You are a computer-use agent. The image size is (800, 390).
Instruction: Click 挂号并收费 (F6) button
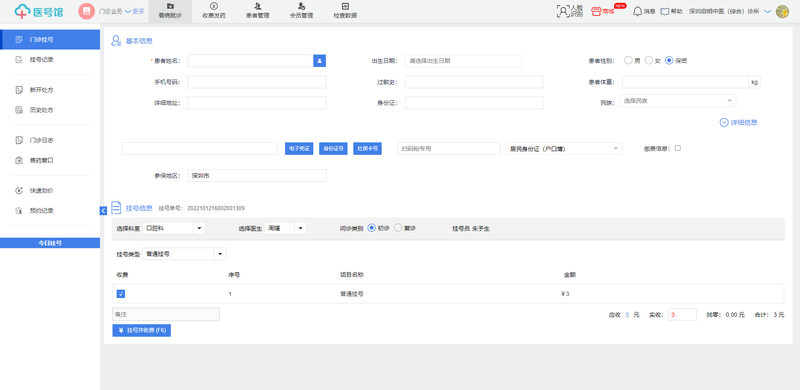pyautogui.click(x=142, y=330)
